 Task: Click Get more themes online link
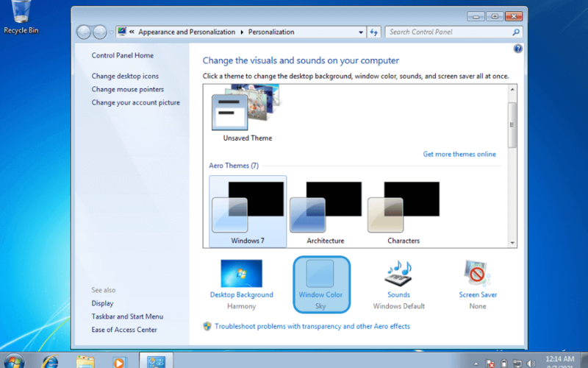point(459,155)
